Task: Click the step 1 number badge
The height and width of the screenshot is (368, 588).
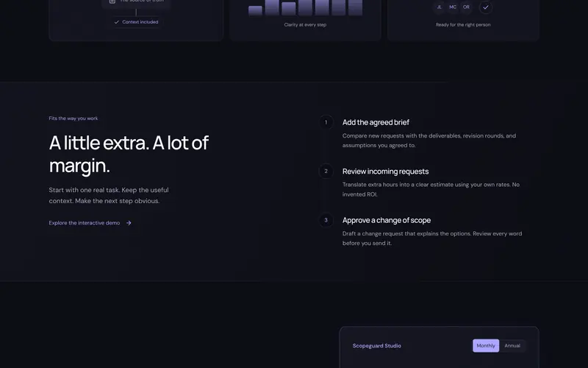Action: 326,122
